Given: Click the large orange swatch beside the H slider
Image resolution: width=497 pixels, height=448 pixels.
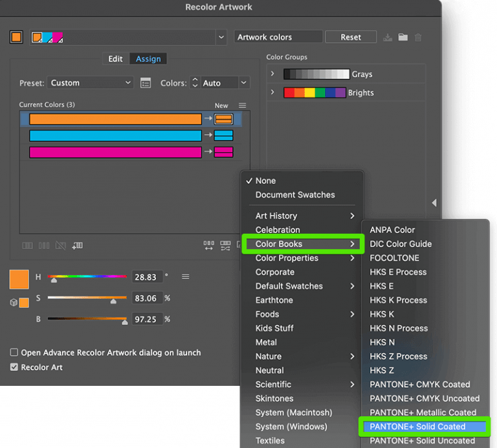Looking at the screenshot, I should point(19,279).
